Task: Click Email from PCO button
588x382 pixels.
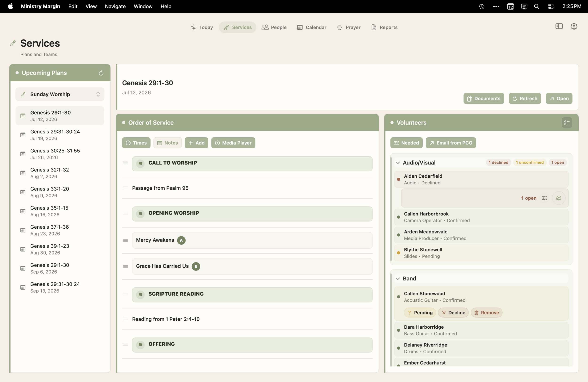Action: tap(451, 143)
